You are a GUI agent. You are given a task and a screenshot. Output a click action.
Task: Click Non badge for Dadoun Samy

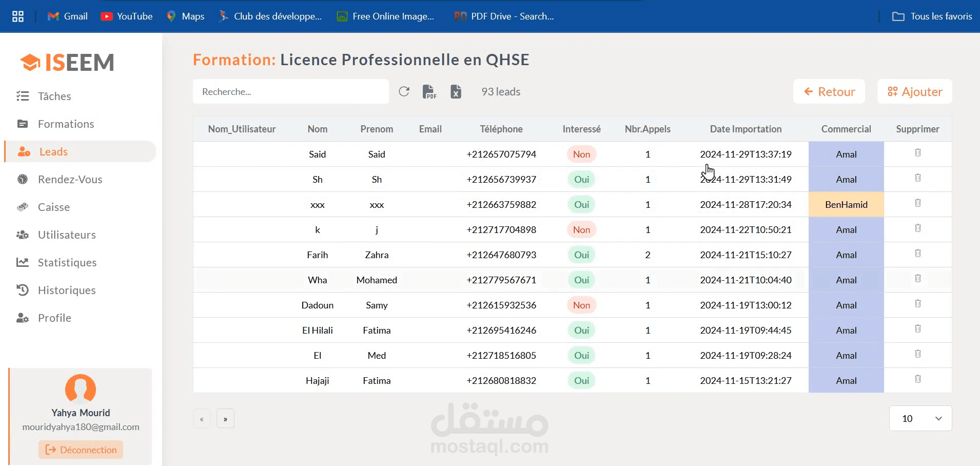coord(581,305)
